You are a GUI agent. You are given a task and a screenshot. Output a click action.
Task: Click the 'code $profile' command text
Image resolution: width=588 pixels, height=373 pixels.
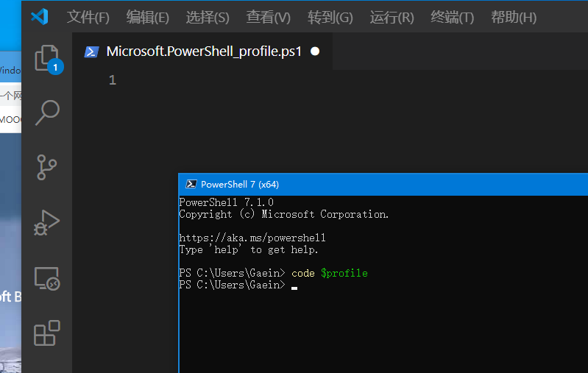(x=330, y=273)
